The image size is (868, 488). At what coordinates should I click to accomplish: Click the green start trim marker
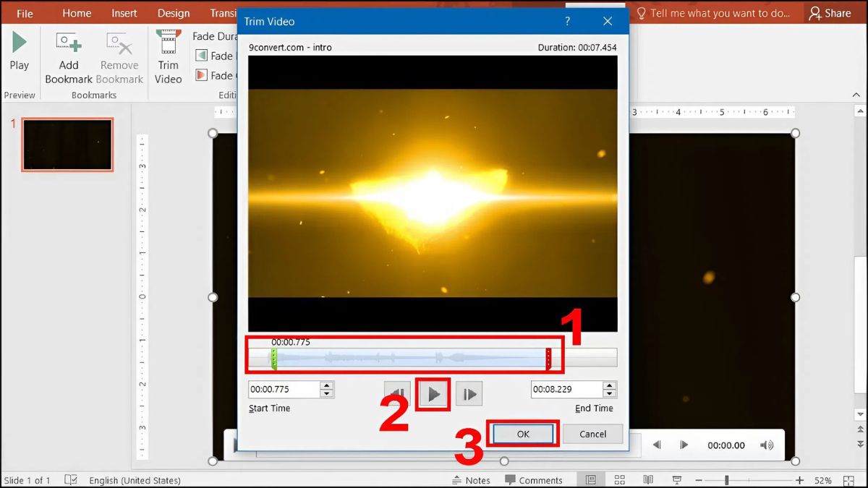click(274, 357)
